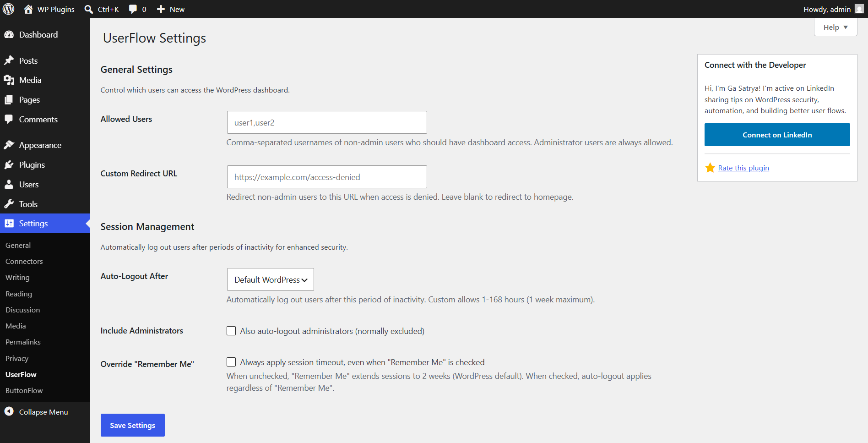Check Always apply session timeout option
The height and width of the screenshot is (443, 868).
(x=231, y=362)
